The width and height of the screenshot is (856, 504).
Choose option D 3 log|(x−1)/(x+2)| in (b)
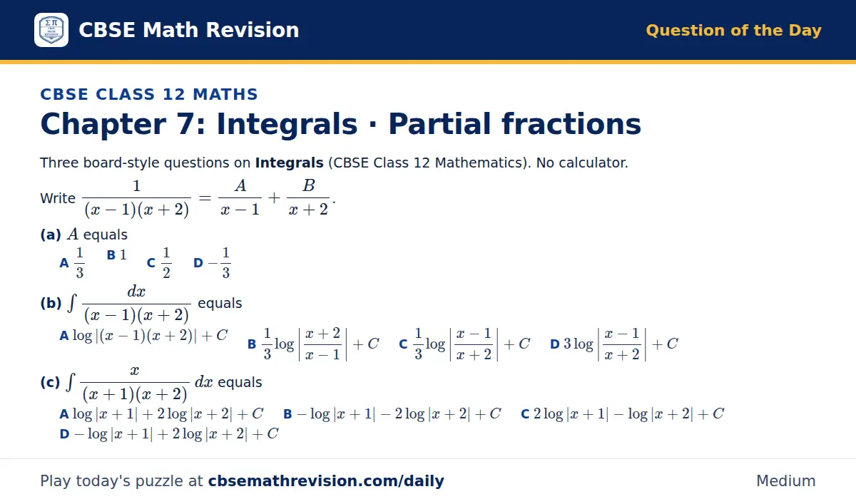click(x=614, y=344)
